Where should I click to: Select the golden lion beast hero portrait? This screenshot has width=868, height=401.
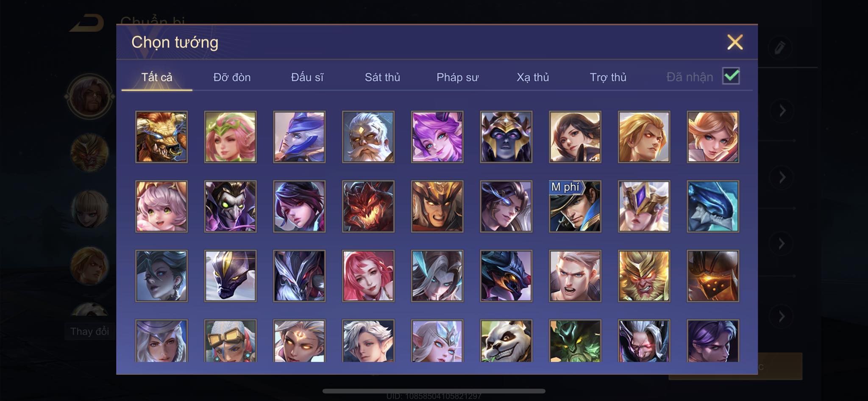pyautogui.click(x=161, y=137)
